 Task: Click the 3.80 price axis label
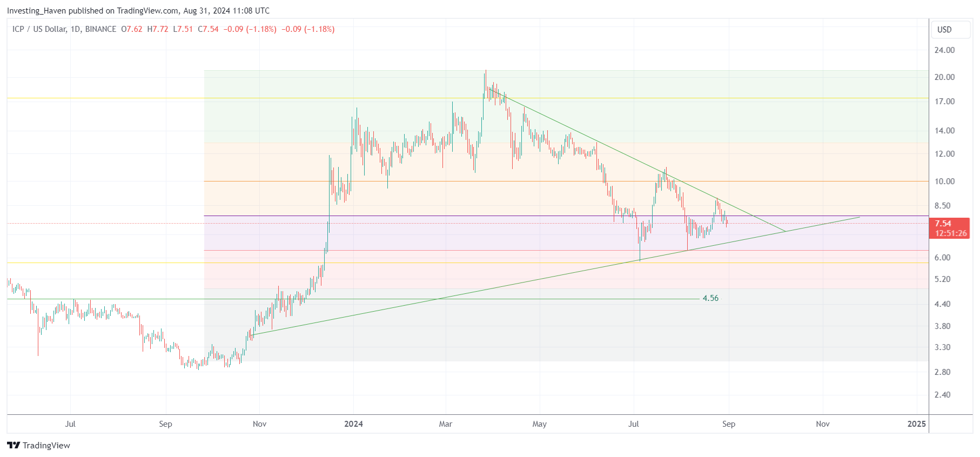[x=943, y=326]
